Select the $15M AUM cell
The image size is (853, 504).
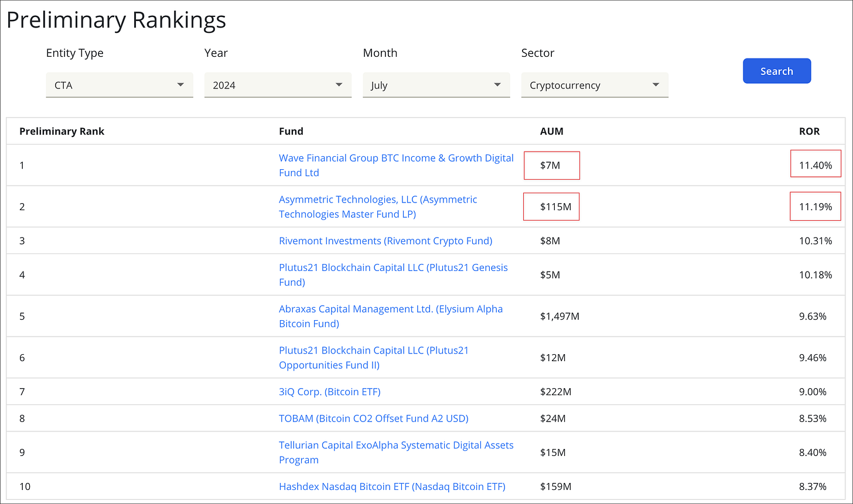[553, 452]
